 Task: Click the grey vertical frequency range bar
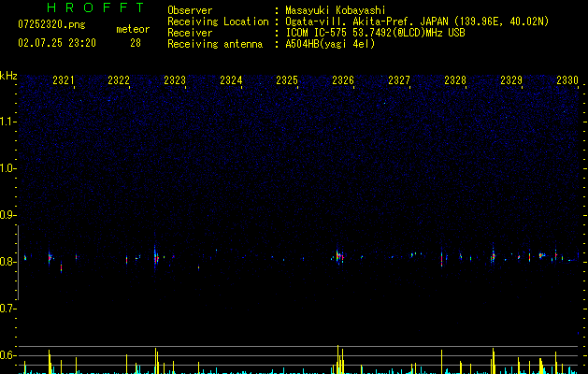tap(18, 263)
